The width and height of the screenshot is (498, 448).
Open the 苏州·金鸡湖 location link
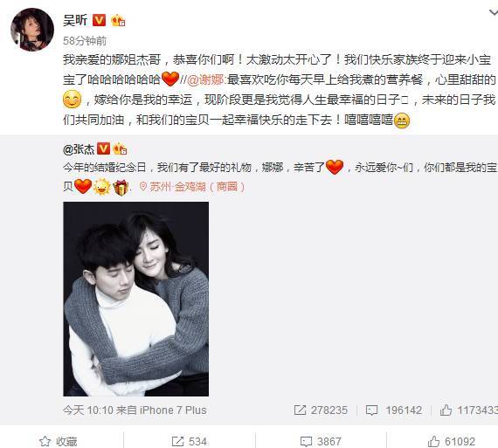[197, 187]
